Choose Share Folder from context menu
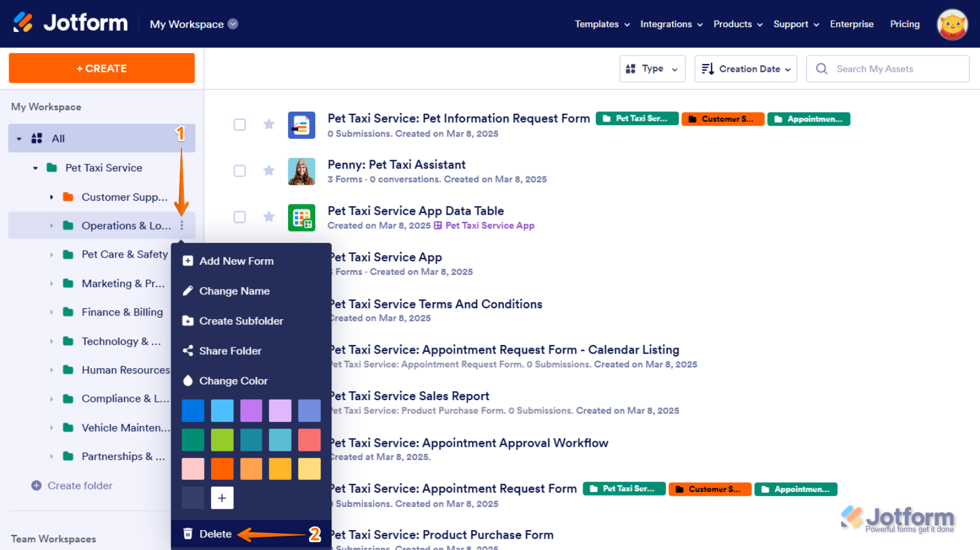The width and height of the screenshot is (980, 550). click(251, 351)
